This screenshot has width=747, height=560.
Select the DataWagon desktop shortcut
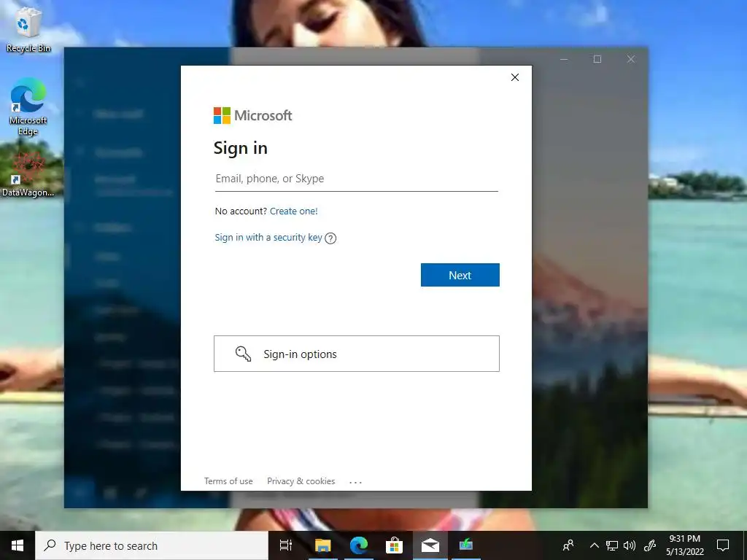(28, 174)
